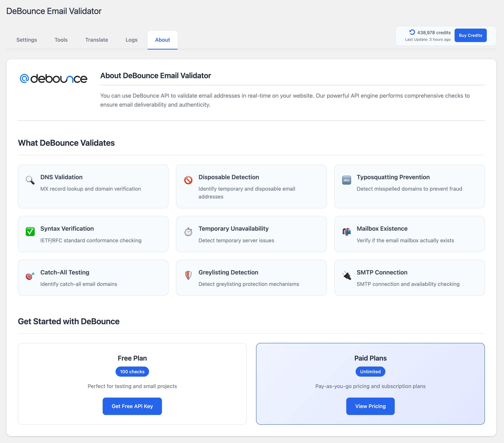Click the refresh credits icon
The height and width of the screenshot is (443, 504).
click(x=412, y=32)
